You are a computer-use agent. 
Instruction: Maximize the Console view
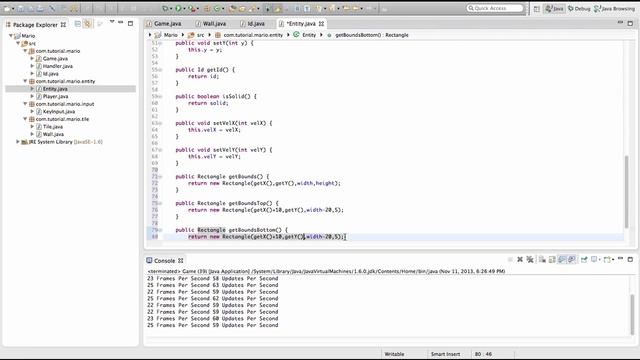coord(630,260)
